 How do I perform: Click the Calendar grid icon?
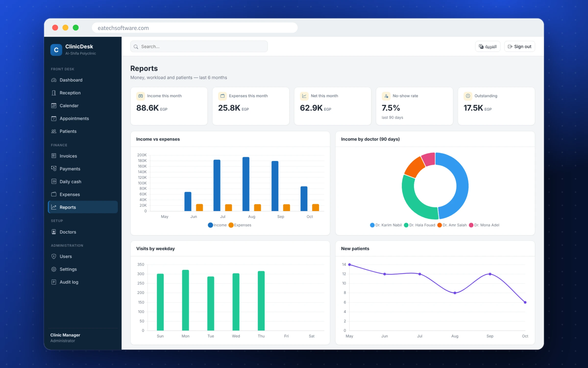54,106
